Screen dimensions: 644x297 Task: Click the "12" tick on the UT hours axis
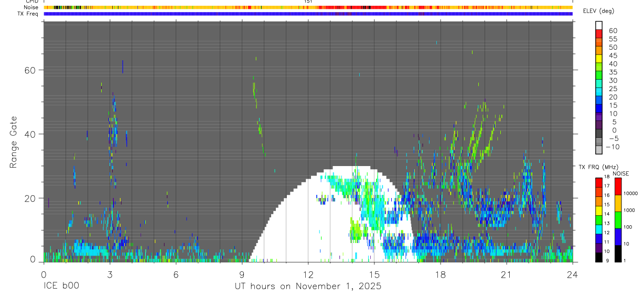[308, 274]
